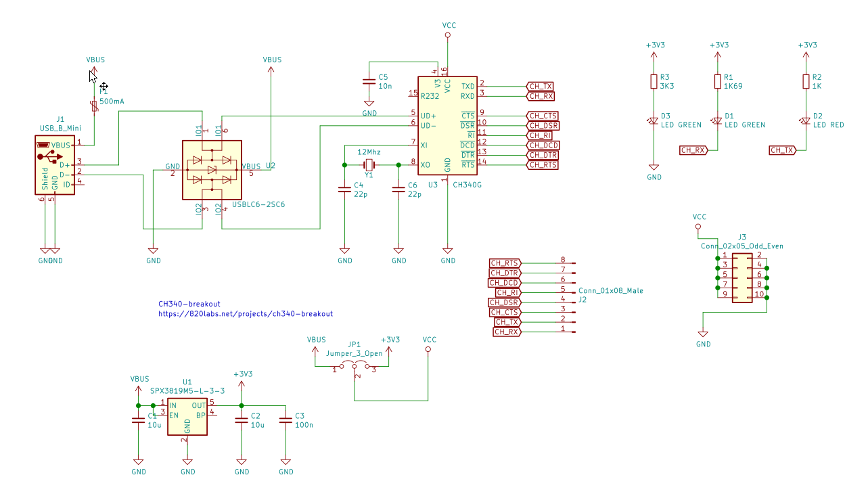Click the Jumper_3_Open label
The width and height of the screenshot is (868, 496).
coord(355,353)
